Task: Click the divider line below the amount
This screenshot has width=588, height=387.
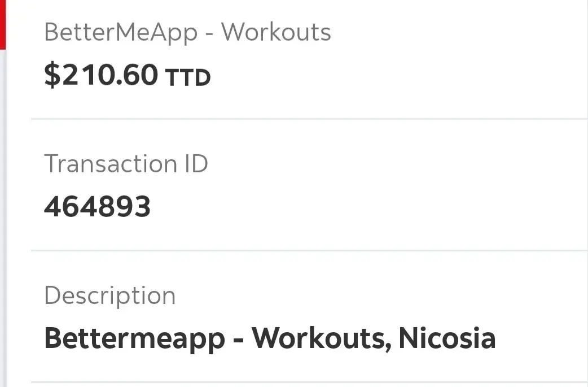Action: [309, 119]
